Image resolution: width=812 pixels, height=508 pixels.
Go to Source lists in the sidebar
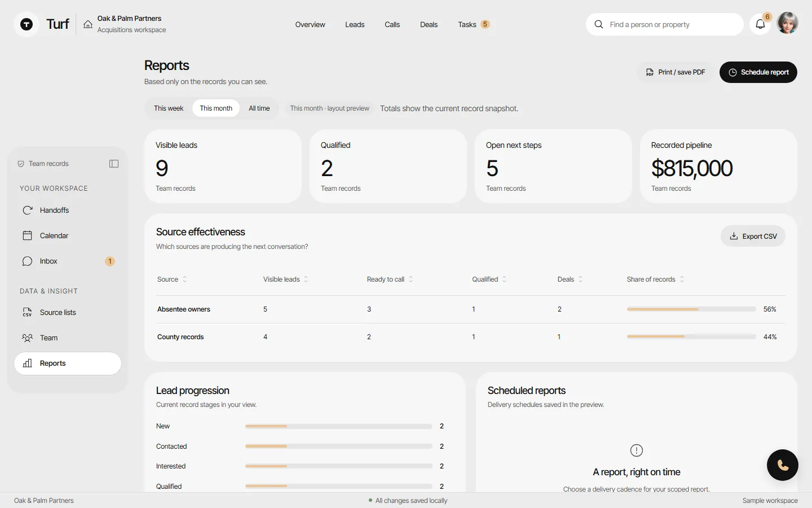(x=68, y=312)
